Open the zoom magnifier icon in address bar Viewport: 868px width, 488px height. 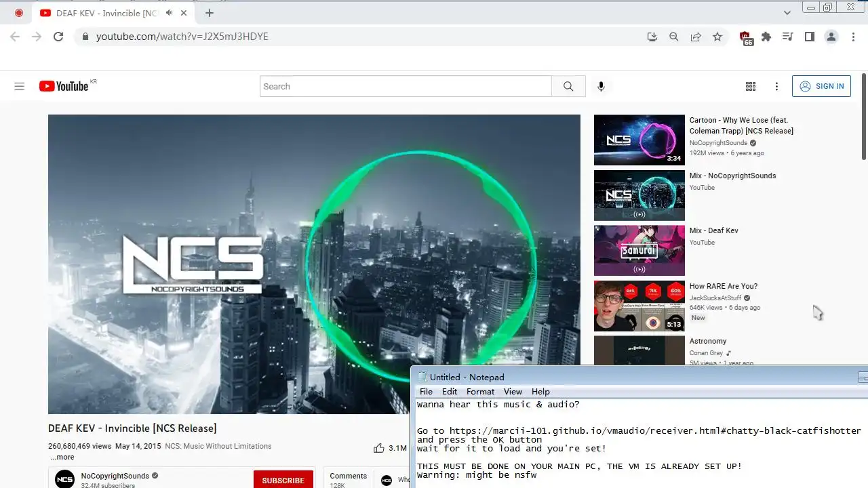click(674, 37)
